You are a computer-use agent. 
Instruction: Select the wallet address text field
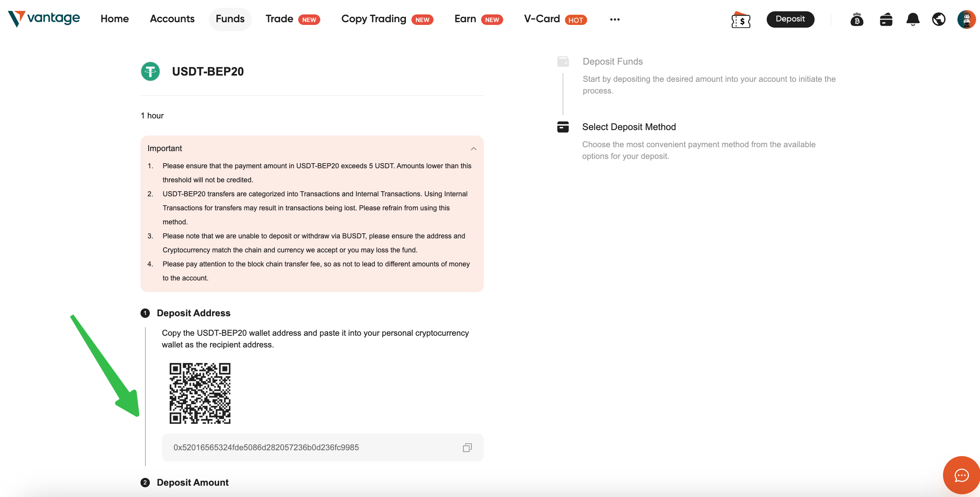click(x=323, y=448)
